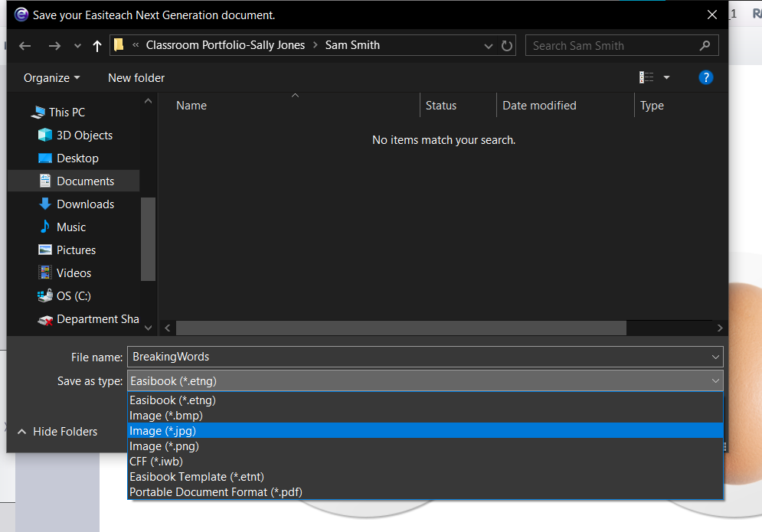Click horizontal scrollbar right arrow
Viewport: 762px width, 532px height.
click(x=720, y=328)
